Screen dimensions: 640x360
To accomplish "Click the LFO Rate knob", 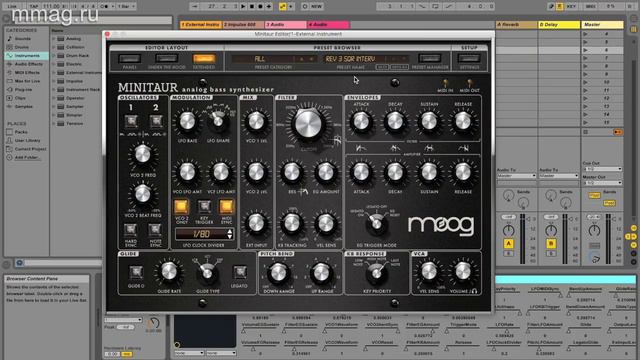I will [187, 122].
